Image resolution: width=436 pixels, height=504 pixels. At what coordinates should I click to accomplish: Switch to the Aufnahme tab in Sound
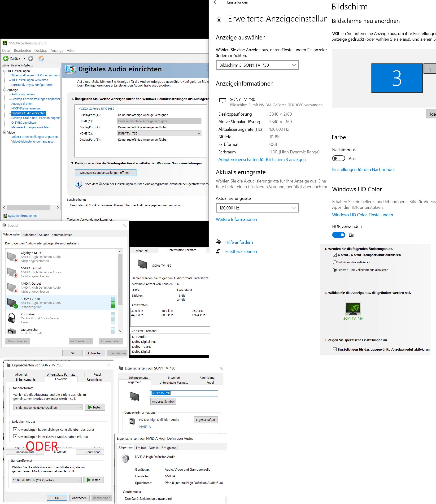(x=29, y=235)
